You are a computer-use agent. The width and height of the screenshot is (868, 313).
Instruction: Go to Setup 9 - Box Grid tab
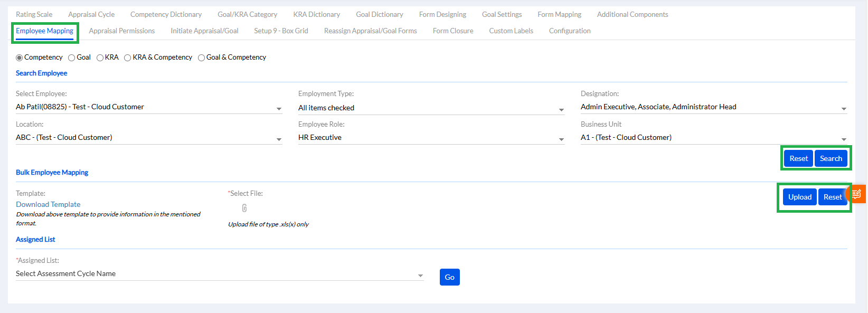281,31
